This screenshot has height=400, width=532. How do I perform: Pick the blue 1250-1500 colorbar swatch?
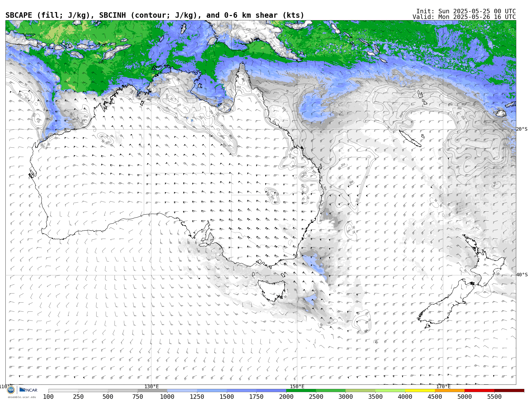212,391
